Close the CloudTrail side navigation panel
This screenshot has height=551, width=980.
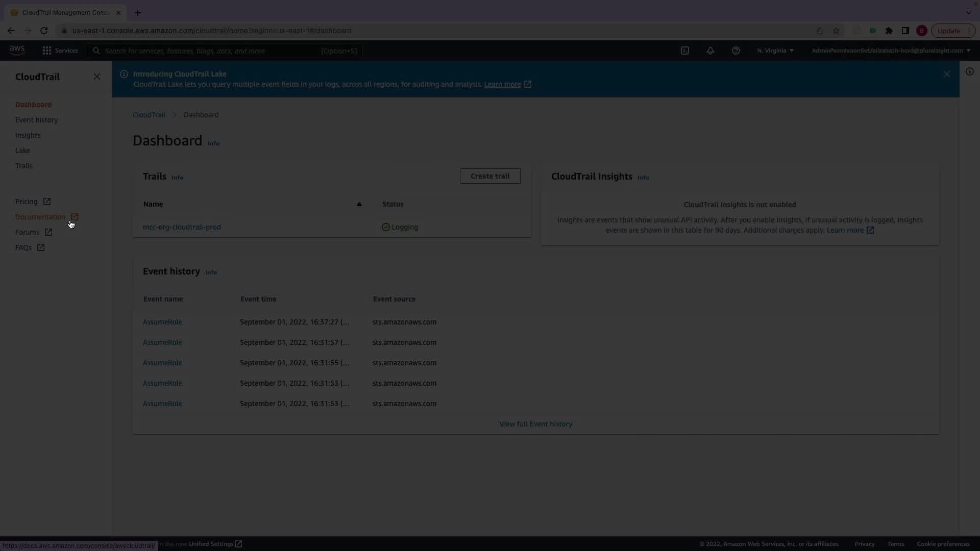click(97, 77)
